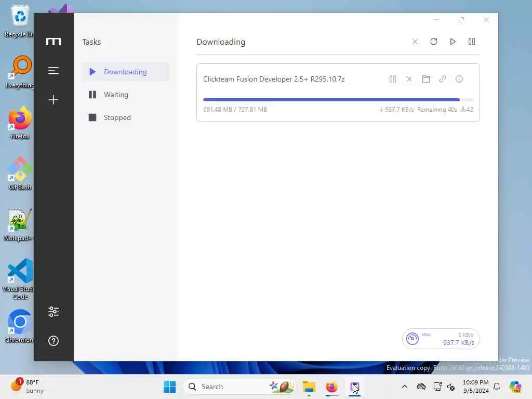
Task: Click the Motrix taskbar icon
Action: (x=354, y=387)
